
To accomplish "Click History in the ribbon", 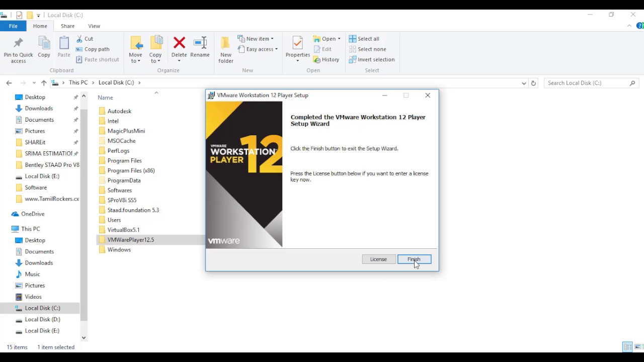I will pyautogui.click(x=326, y=59).
